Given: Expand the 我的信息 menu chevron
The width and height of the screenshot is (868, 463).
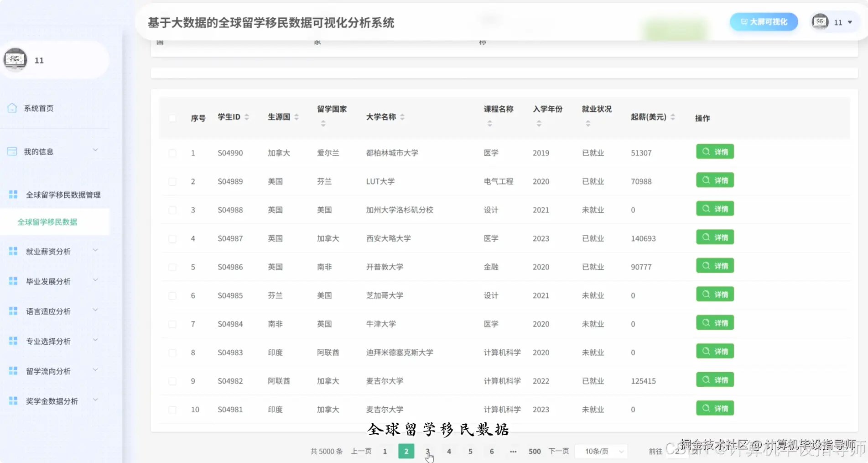Looking at the screenshot, I should coord(95,150).
